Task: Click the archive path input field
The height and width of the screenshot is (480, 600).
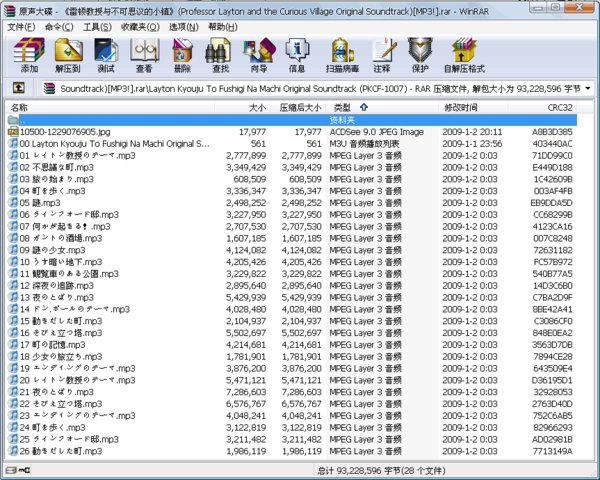Action: 320,89
